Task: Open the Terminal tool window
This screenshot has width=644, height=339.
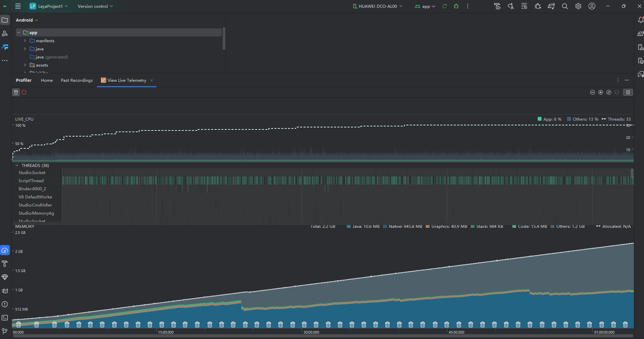Action: (5, 318)
